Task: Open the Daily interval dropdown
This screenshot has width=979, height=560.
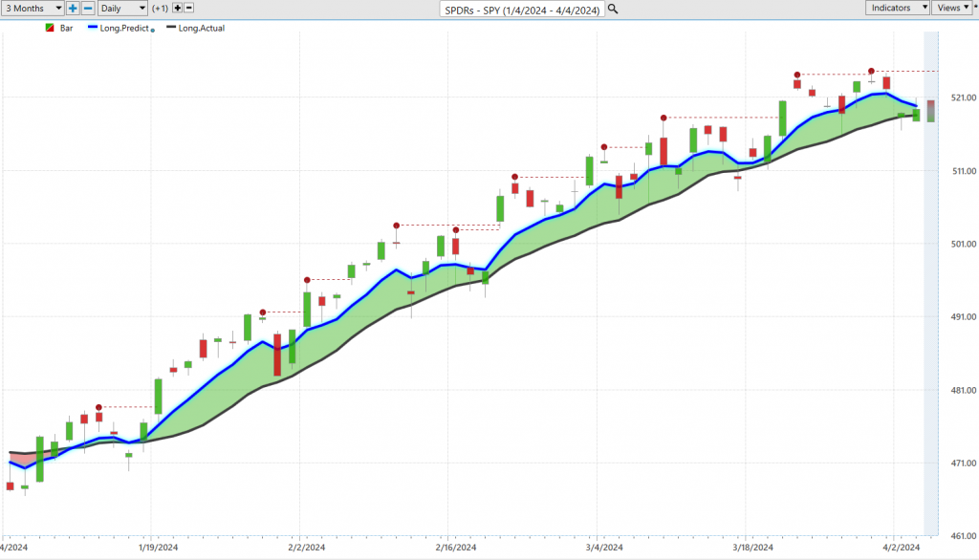Action: [x=122, y=8]
